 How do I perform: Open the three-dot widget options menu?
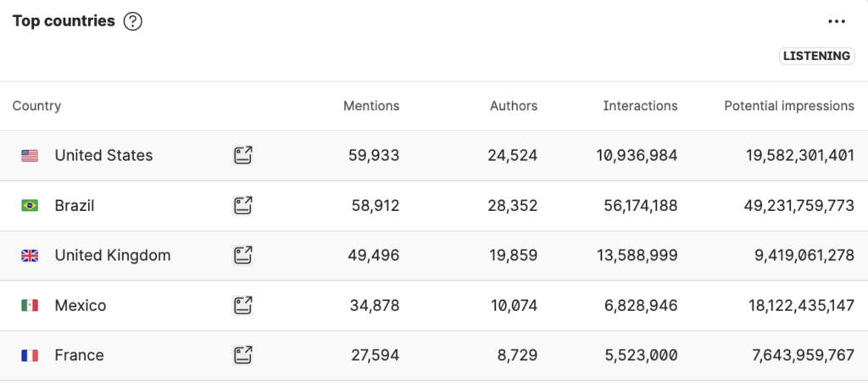[837, 21]
